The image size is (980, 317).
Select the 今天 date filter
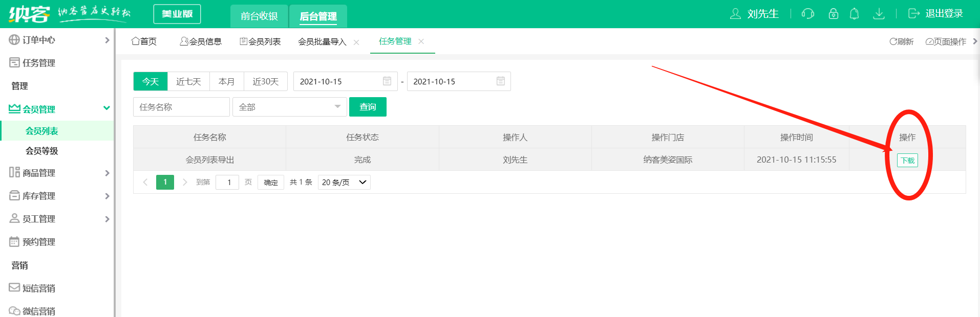[x=151, y=81]
